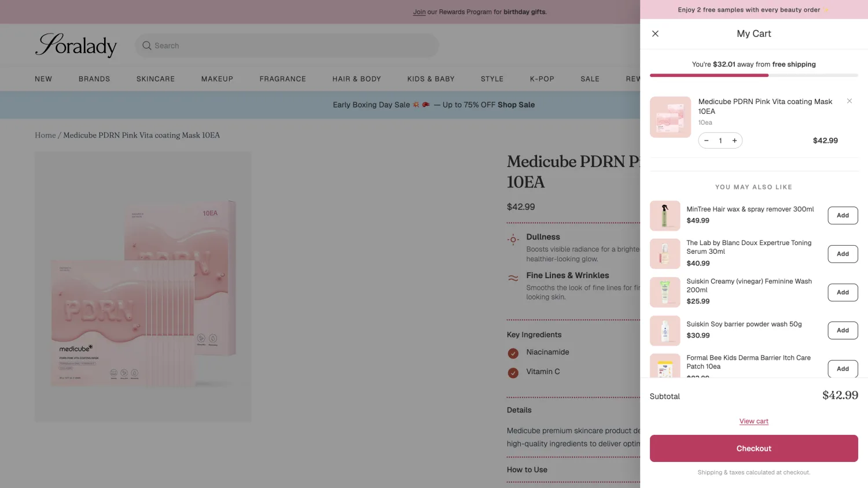Open the K-POP menu
868x488 pixels.
click(542, 79)
